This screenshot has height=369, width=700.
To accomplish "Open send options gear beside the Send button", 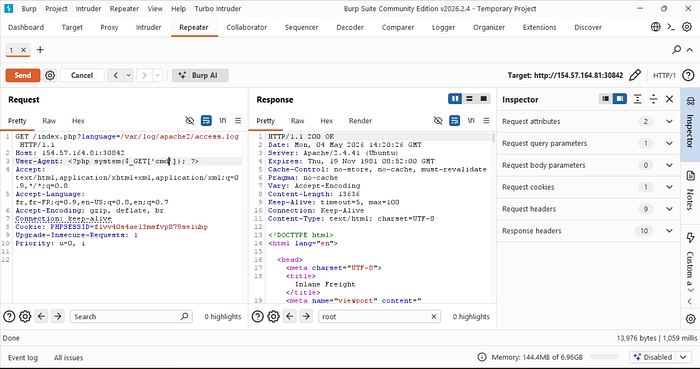I will (50, 75).
